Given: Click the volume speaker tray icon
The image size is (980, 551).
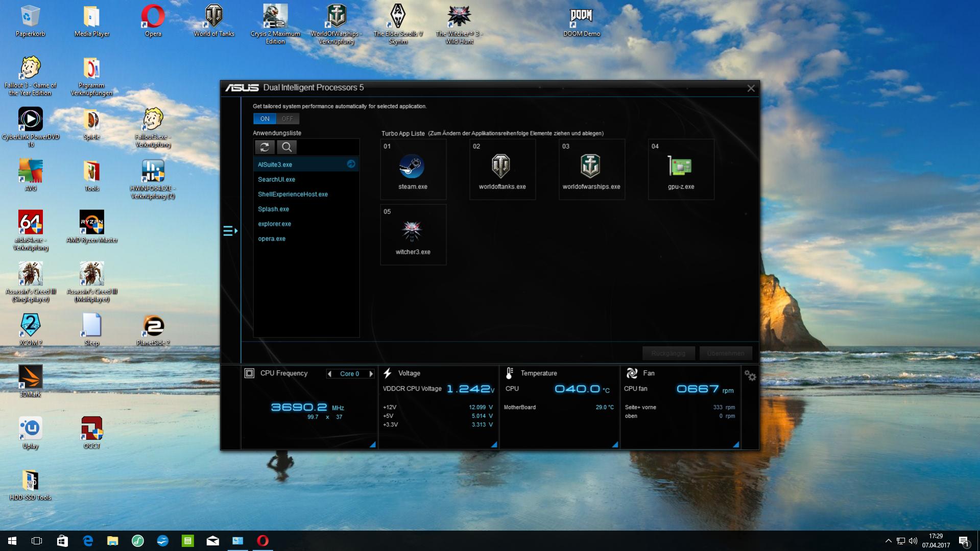Looking at the screenshot, I should click(913, 541).
